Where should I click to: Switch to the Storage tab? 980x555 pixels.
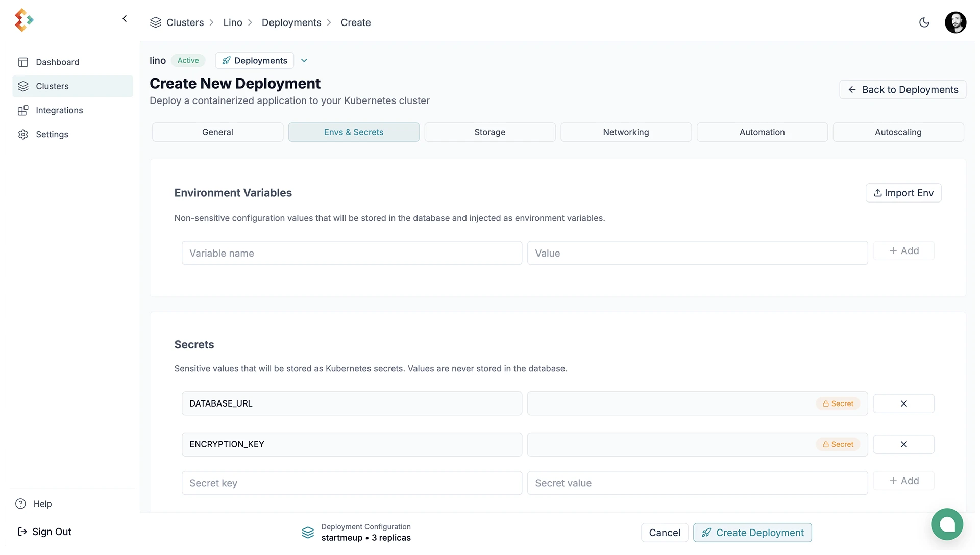pos(489,132)
